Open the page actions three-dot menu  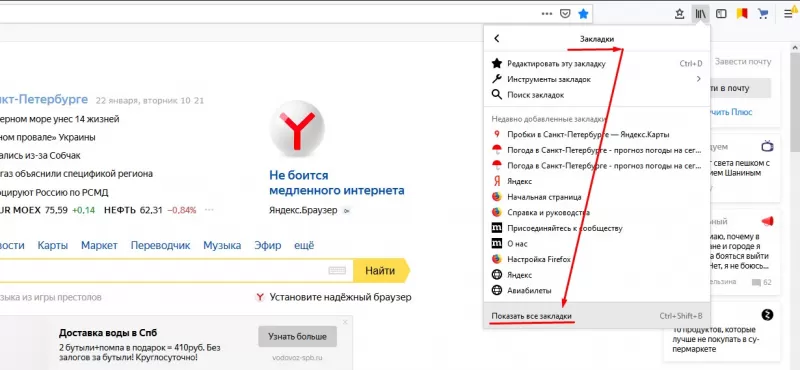tap(546, 14)
